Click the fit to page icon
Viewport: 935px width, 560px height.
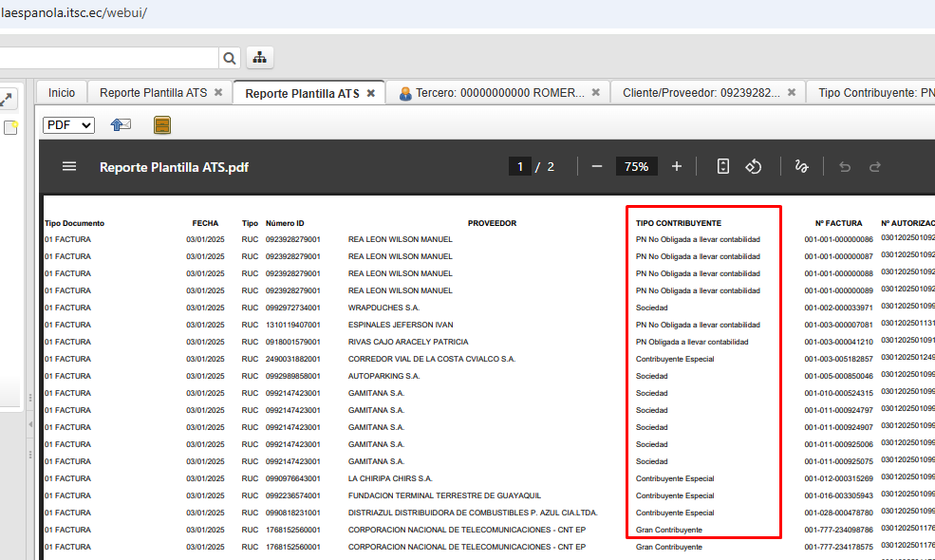[x=723, y=166]
